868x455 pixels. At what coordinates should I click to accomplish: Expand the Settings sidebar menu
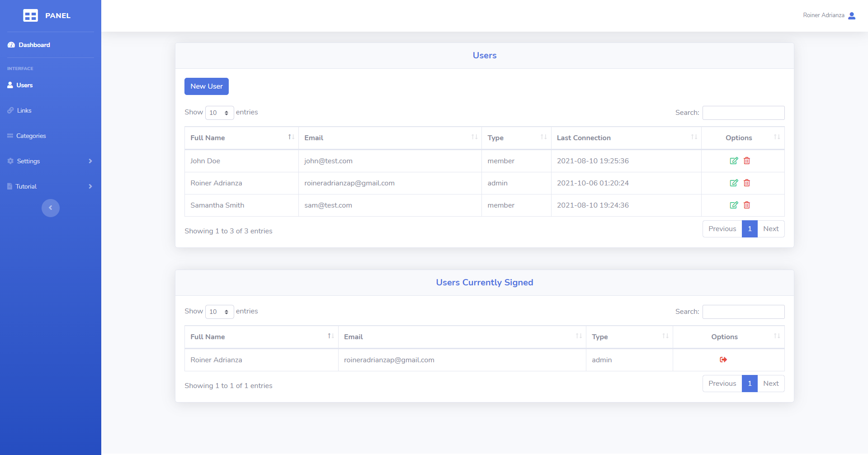tap(50, 161)
